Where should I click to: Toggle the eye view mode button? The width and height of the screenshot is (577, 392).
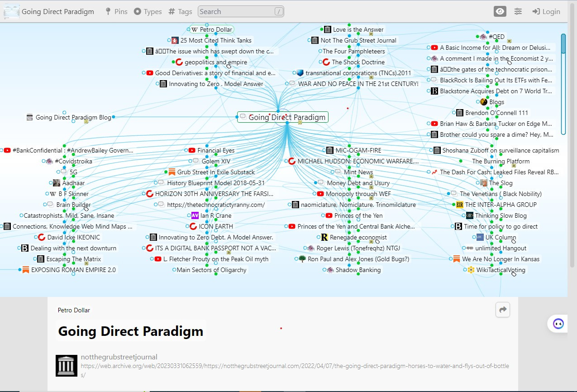[500, 12]
